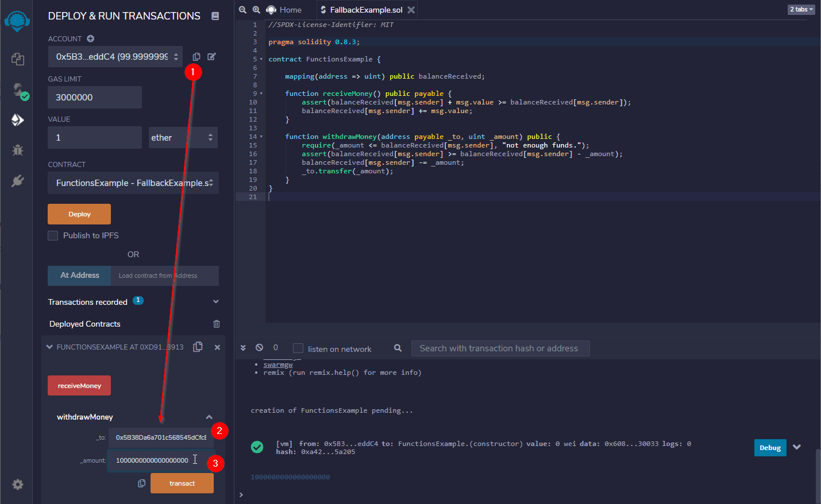Click the sign message edit icon
The width and height of the screenshot is (821, 504).
[211, 56]
